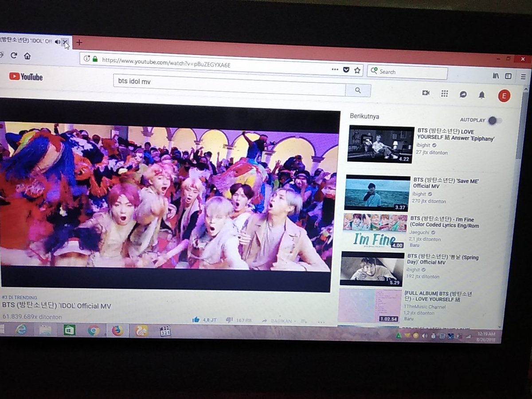Open the YouTube apps grid

click(445, 94)
